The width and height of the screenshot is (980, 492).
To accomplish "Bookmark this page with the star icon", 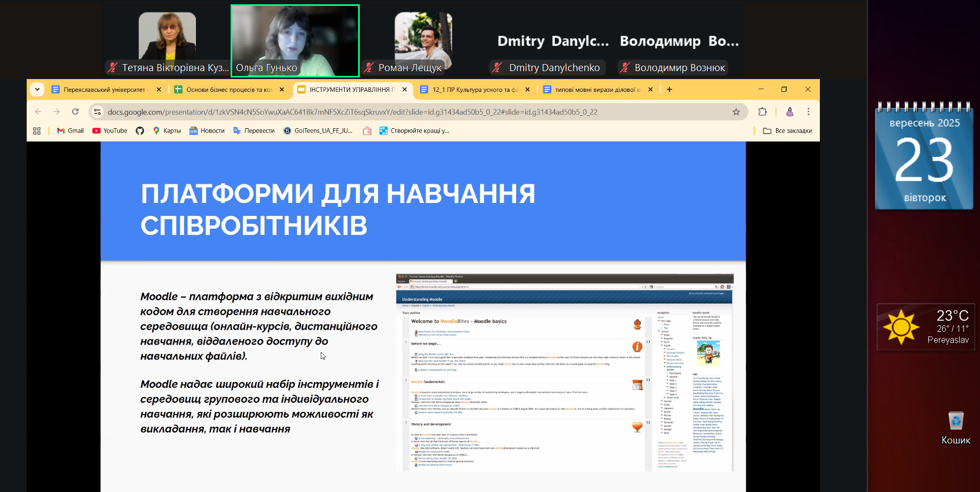I will (x=736, y=112).
